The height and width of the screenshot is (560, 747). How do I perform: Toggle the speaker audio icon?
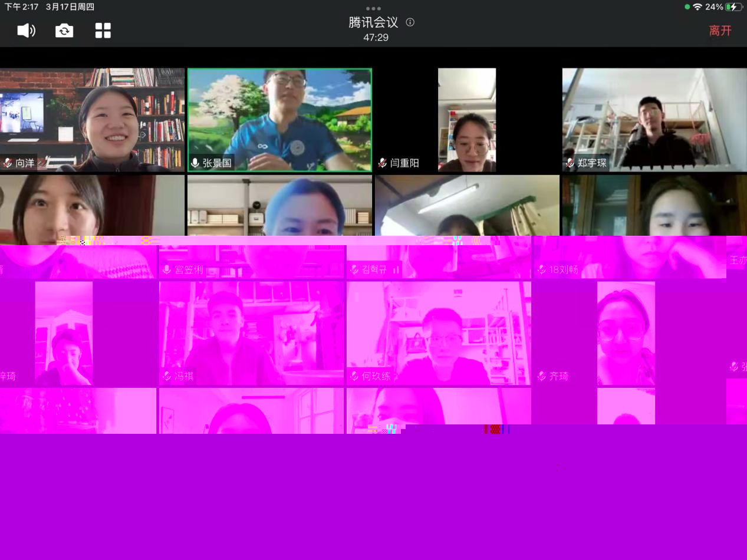pyautogui.click(x=26, y=31)
